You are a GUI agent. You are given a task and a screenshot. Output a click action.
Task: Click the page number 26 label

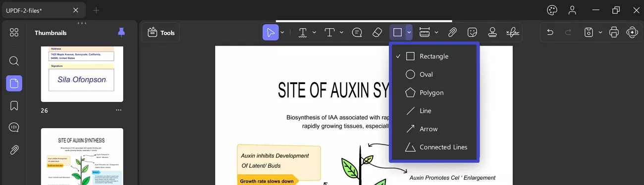coord(45,110)
